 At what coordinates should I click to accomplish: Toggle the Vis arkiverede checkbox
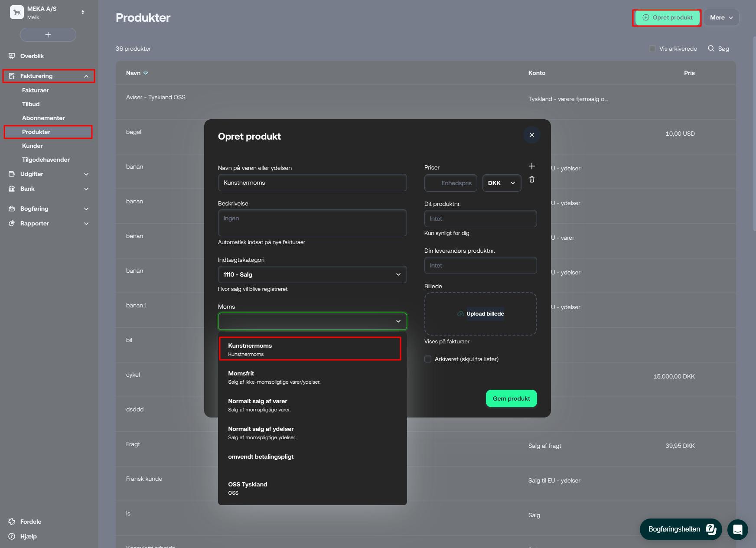click(x=652, y=49)
